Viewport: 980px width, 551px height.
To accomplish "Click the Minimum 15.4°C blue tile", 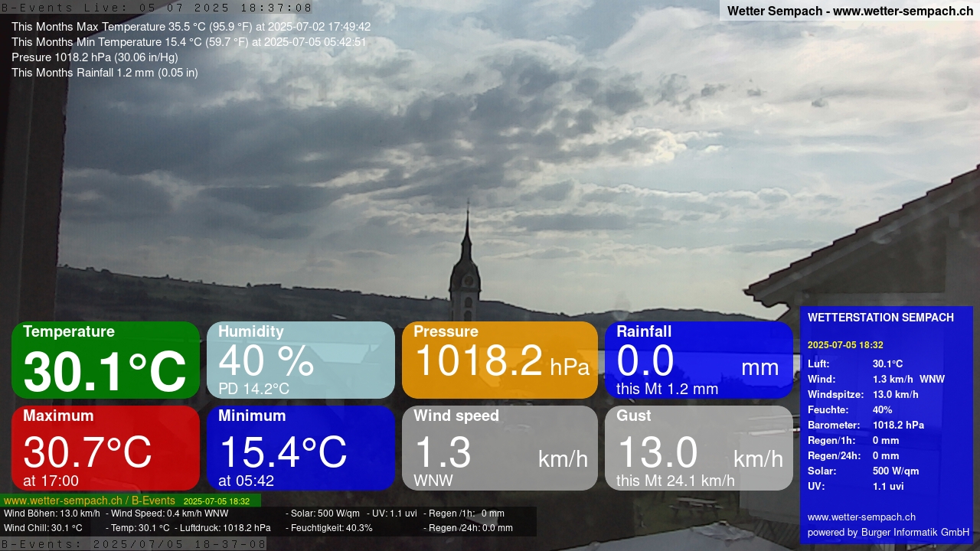I will [301, 448].
